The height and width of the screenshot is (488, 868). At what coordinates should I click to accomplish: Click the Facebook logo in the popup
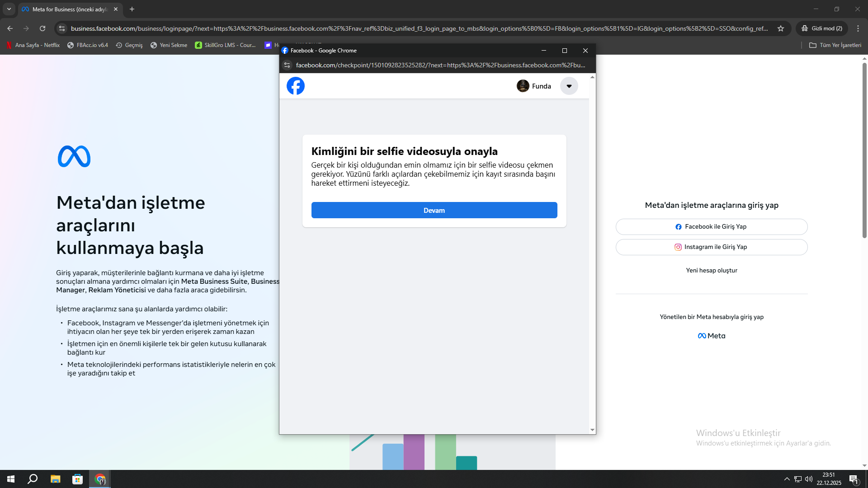coord(296,86)
